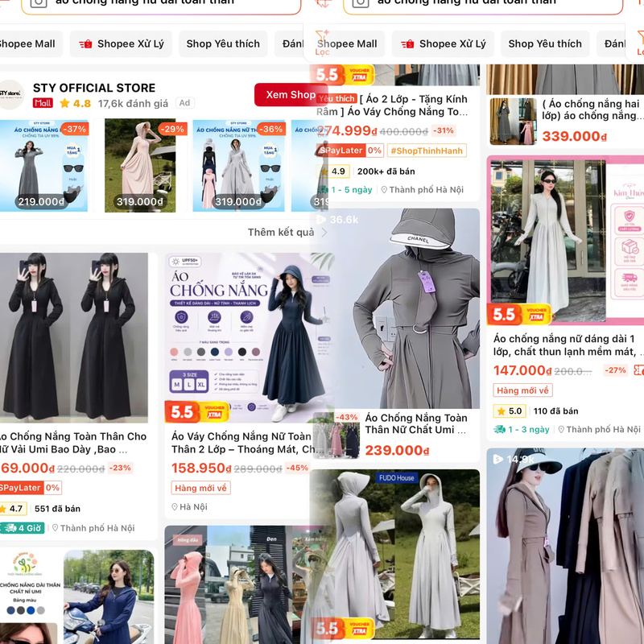
Task: Tap the red Mall badge
Action: click(x=43, y=103)
